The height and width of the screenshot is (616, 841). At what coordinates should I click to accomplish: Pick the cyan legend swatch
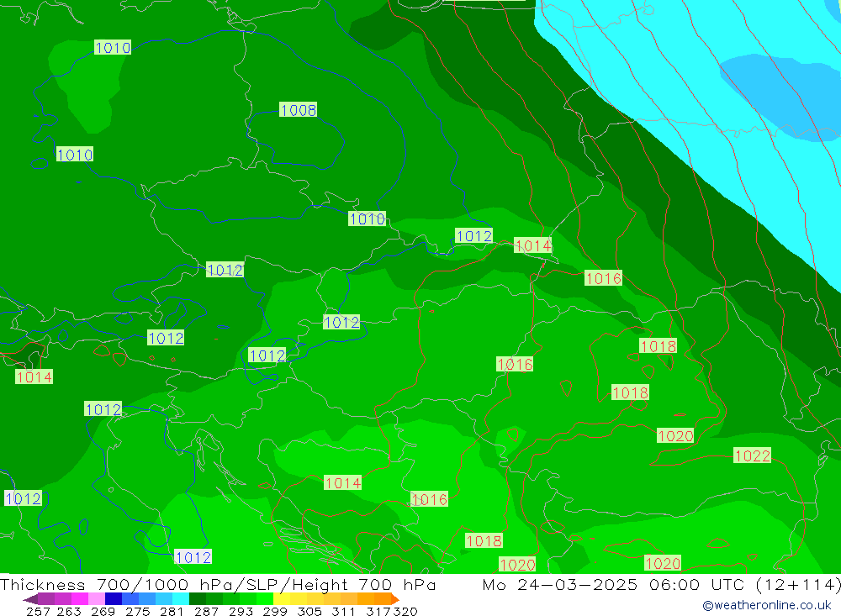click(x=181, y=599)
